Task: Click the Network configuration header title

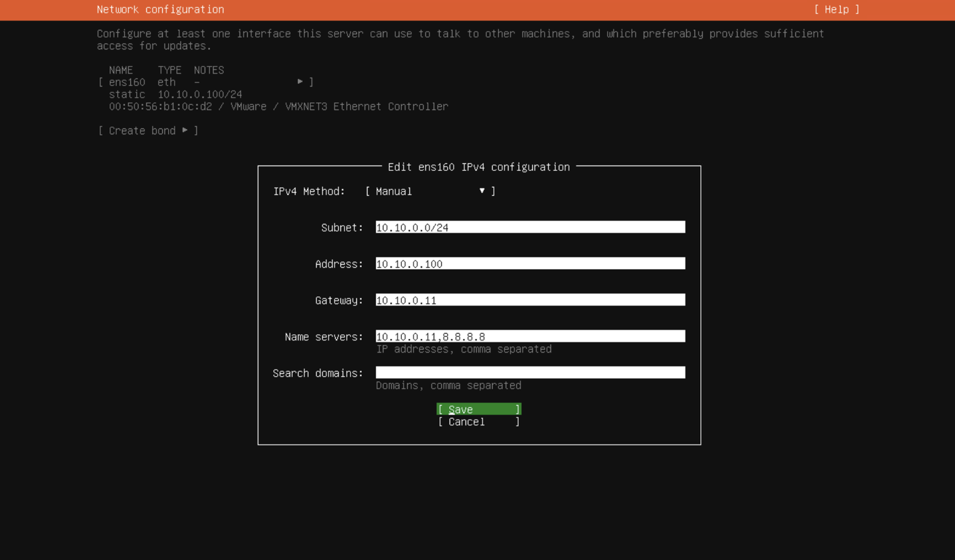Action: click(160, 10)
